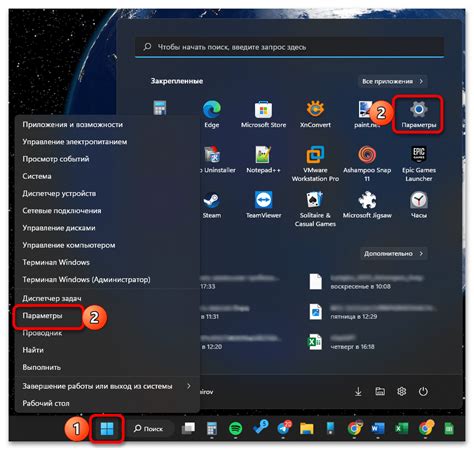474x450 pixels.
Task: Click the Дополнительно button
Action: click(x=394, y=254)
